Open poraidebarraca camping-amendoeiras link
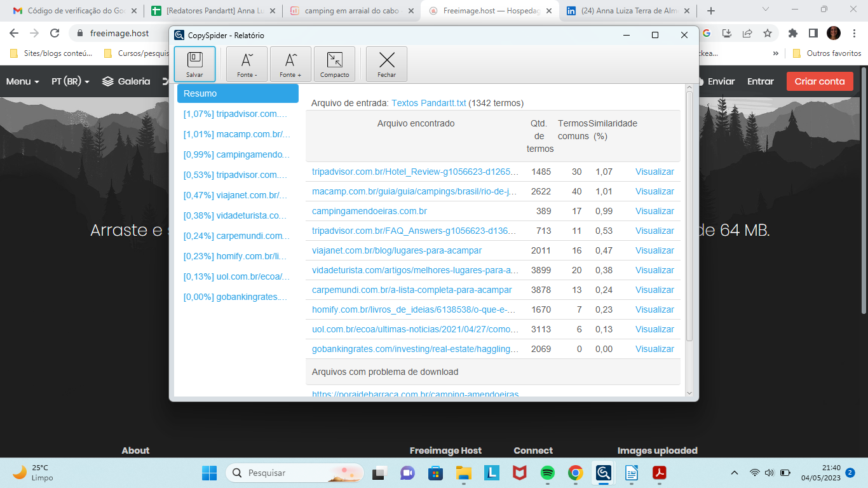Viewport: 868px width, 488px height. pyautogui.click(x=416, y=394)
